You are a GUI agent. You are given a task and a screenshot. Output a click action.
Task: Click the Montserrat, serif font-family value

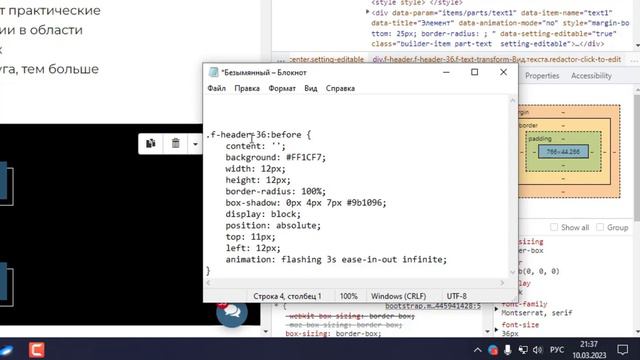pos(537,313)
